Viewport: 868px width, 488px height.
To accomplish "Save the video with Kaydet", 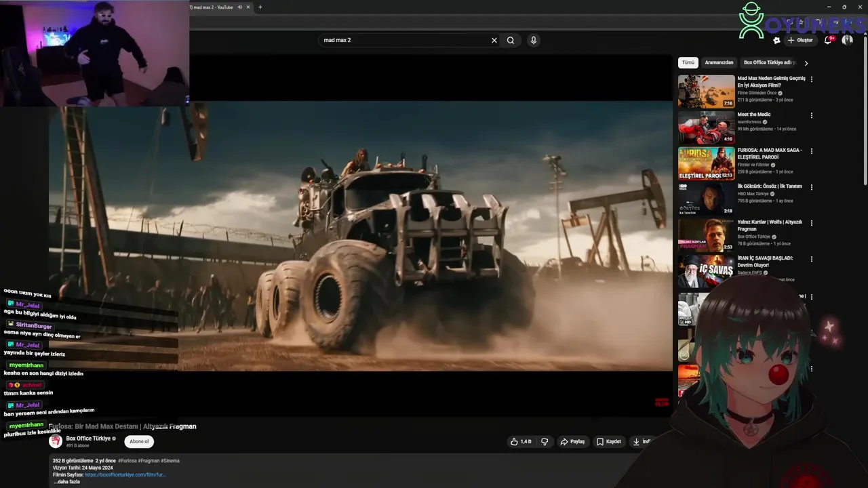I will coord(609,441).
